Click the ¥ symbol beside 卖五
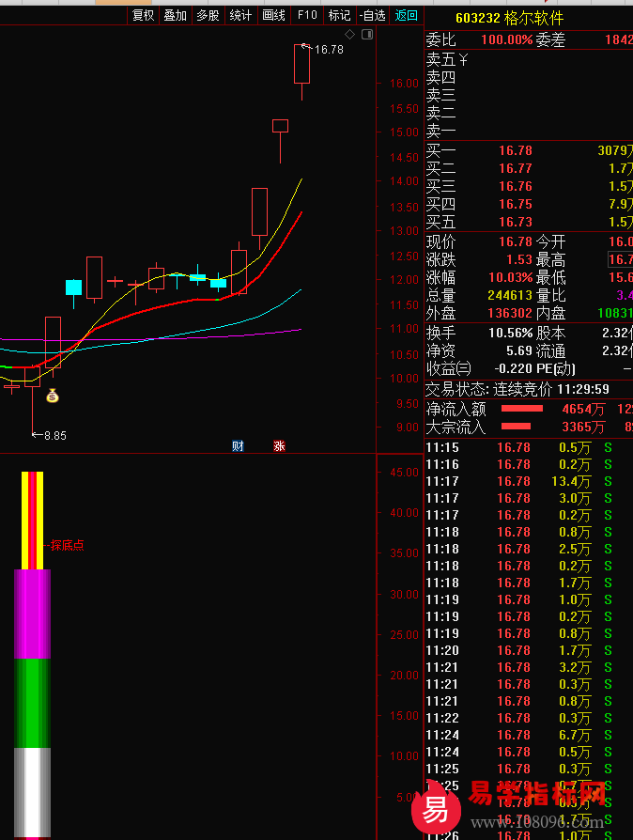Screen dimensions: 633x840 [463, 60]
